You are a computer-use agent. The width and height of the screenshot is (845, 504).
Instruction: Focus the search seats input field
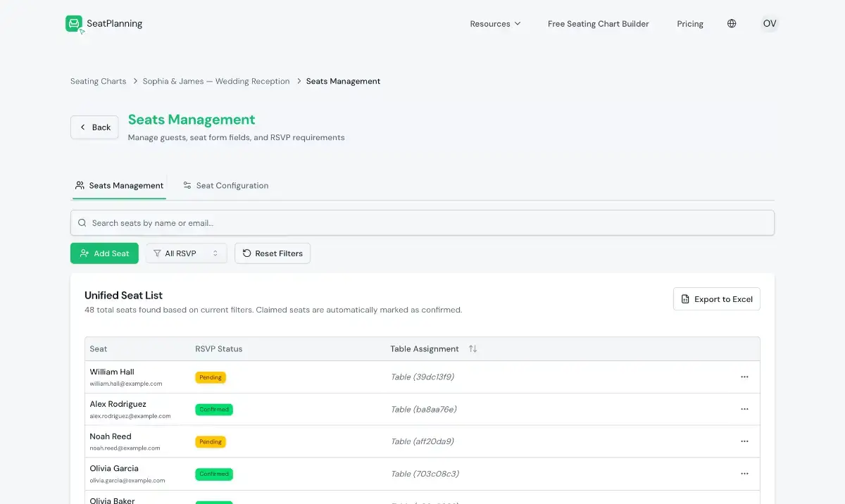[423, 222]
